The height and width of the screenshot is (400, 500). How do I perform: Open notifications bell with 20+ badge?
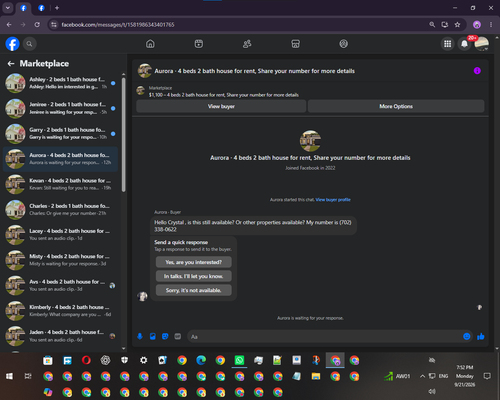[464, 44]
